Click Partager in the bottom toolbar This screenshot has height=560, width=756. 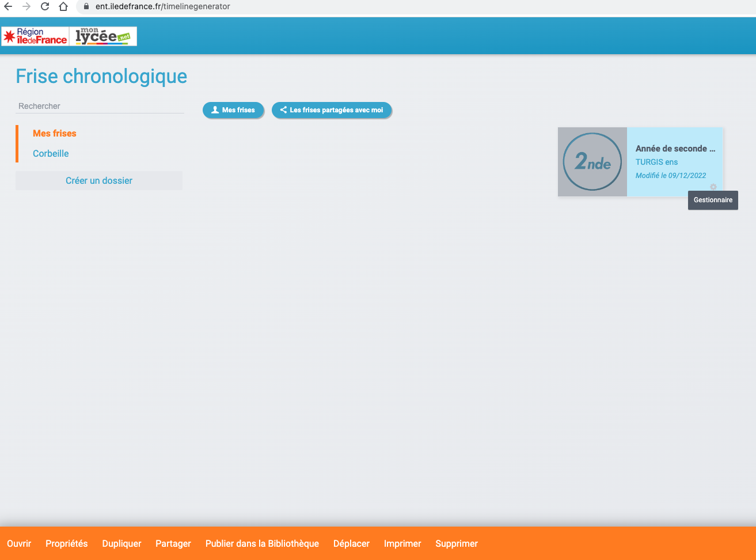click(173, 543)
